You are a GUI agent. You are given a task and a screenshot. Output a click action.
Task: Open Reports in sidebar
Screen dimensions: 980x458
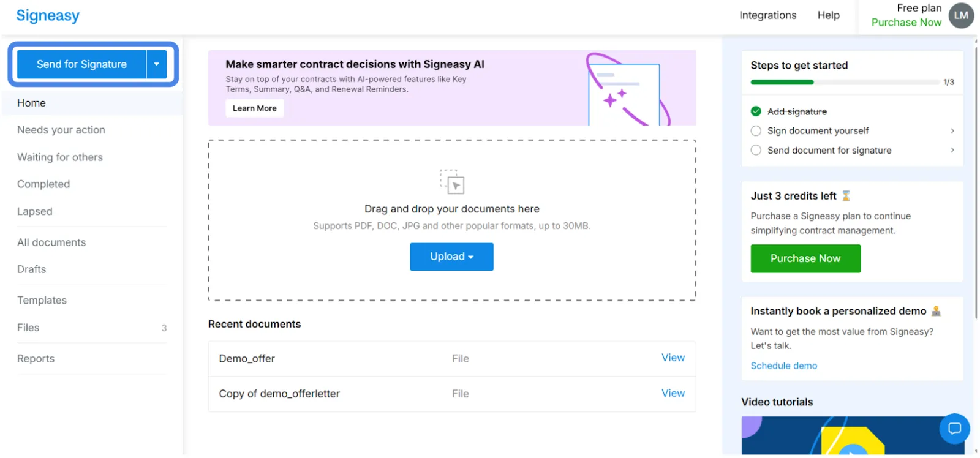click(x=36, y=359)
